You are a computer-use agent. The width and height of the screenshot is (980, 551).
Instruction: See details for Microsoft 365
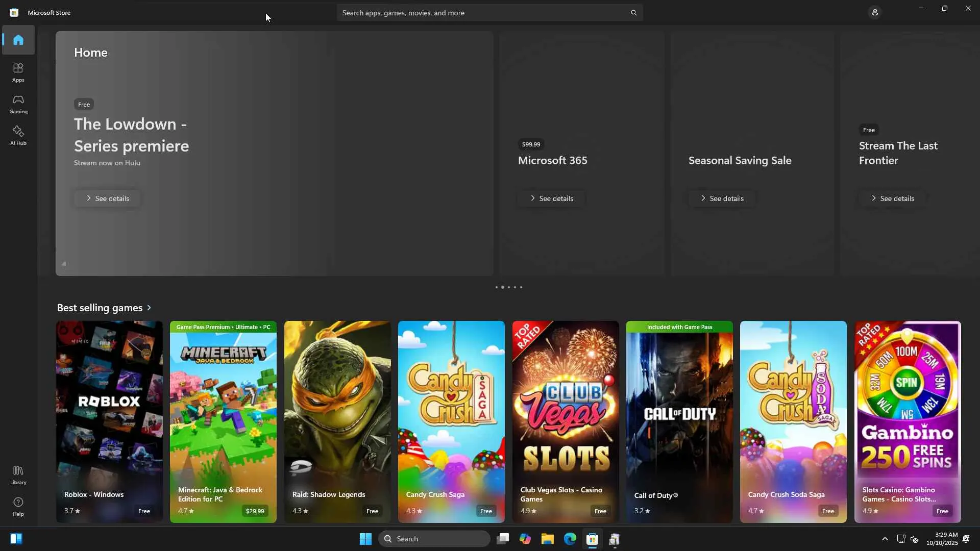[x=551, y=198]
